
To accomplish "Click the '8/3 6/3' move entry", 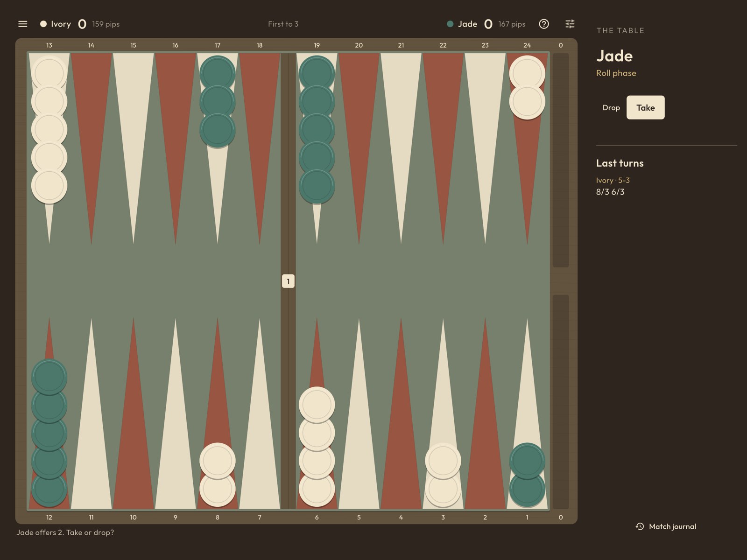I will (610, 192).
